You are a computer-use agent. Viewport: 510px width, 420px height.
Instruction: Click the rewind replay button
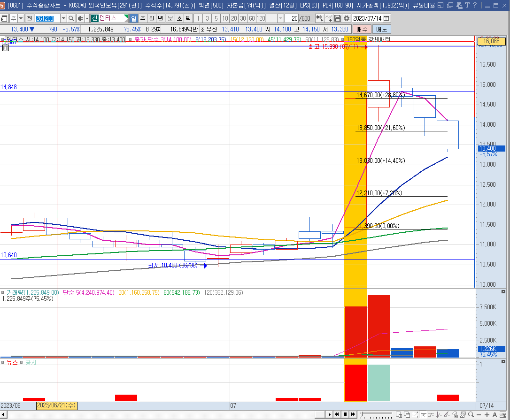[x=337, y=414]
